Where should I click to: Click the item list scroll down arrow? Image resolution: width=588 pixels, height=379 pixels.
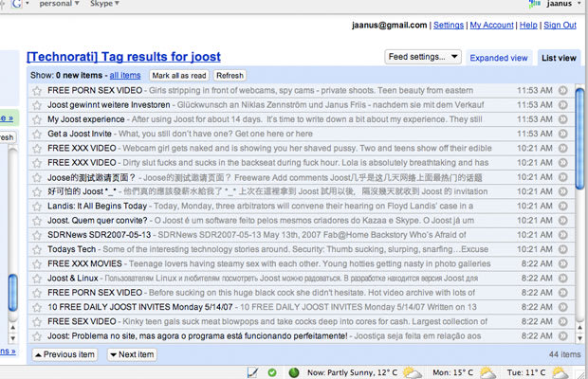(x=579, y=338)
